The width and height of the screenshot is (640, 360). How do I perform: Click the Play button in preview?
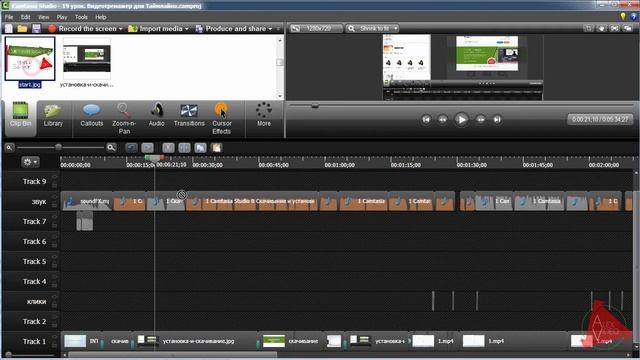462,120
